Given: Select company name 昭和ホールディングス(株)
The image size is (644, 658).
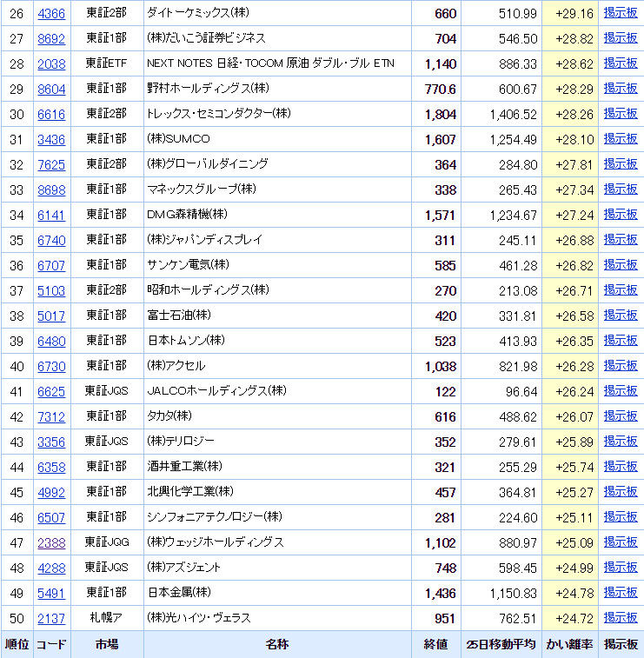Looking at the screenshot, I should click(x=208, y=290).
